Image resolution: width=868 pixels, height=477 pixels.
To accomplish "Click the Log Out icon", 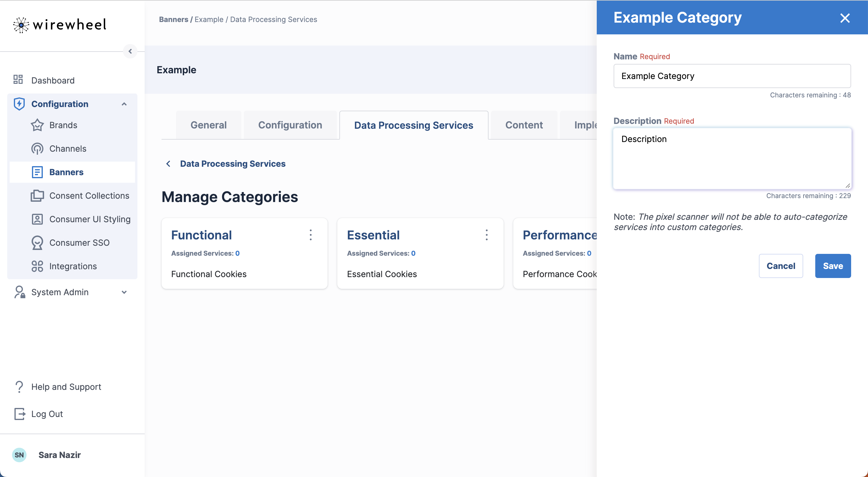I will [x=20, y=414].
